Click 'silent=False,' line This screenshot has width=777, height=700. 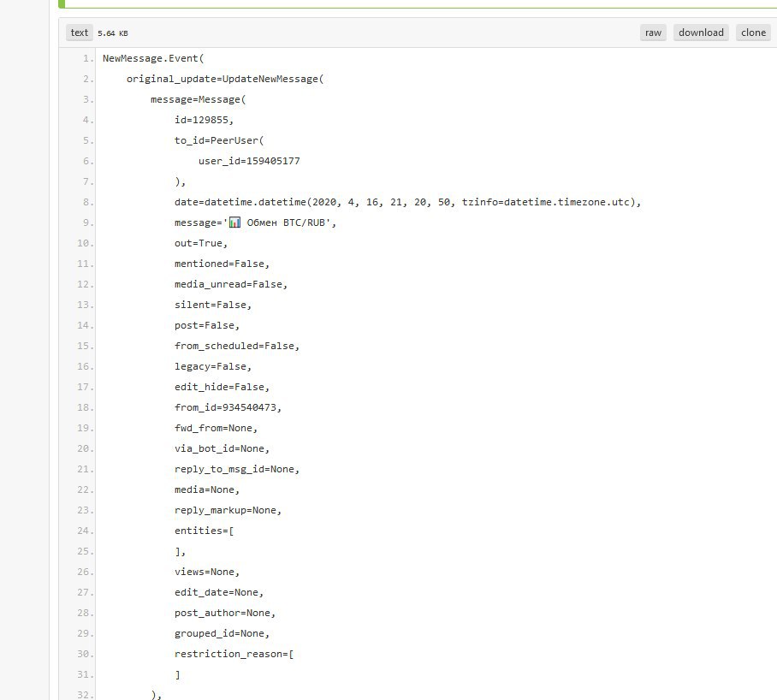coord(213,305)
